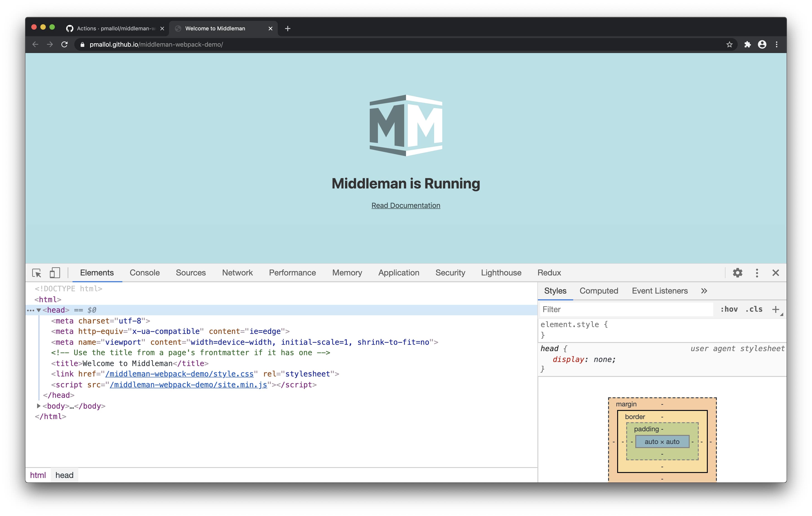Open the Chrome profile avatar icon
Viewport: 812px width, 516px height.
(762, 44)
